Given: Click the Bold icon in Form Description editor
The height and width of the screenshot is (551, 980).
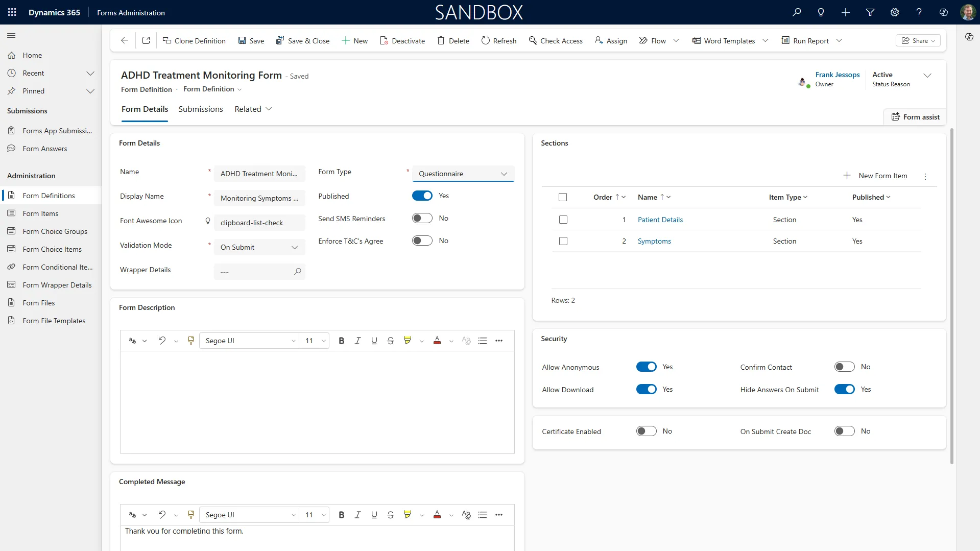Looking at the screenshot, I should 341,341.
